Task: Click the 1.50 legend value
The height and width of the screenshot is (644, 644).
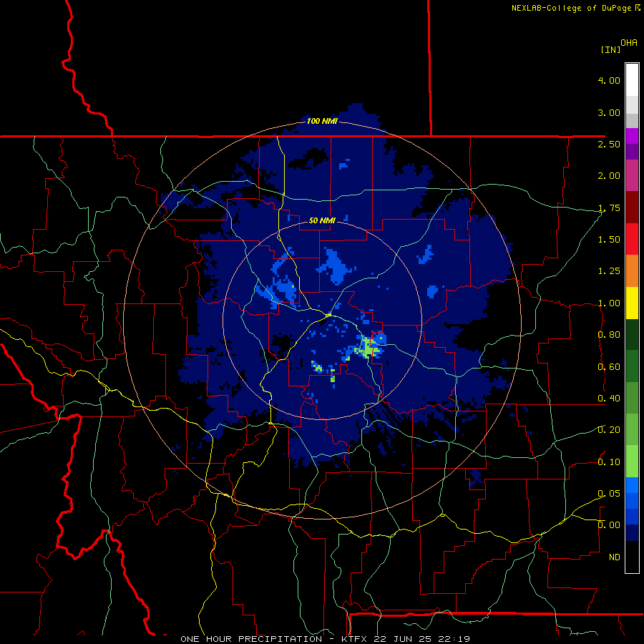Action: (x=609, y=240)
